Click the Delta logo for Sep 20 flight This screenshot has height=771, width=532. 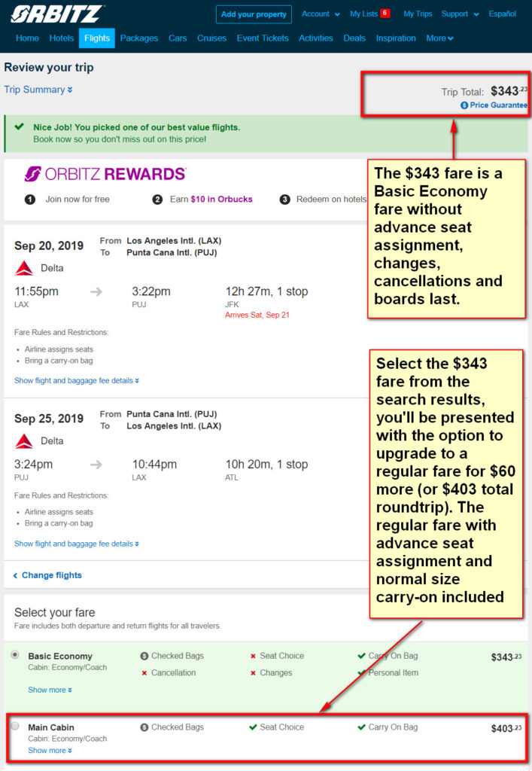pos(24,269)
